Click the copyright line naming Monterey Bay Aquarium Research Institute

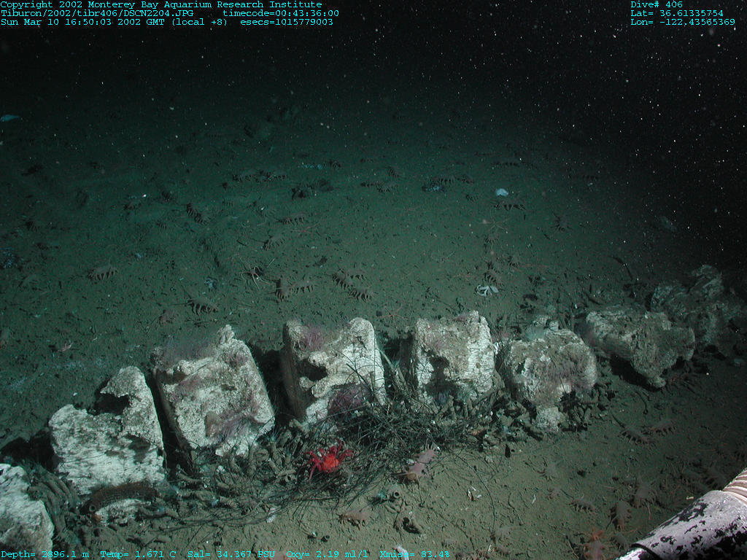click(161, 5)
